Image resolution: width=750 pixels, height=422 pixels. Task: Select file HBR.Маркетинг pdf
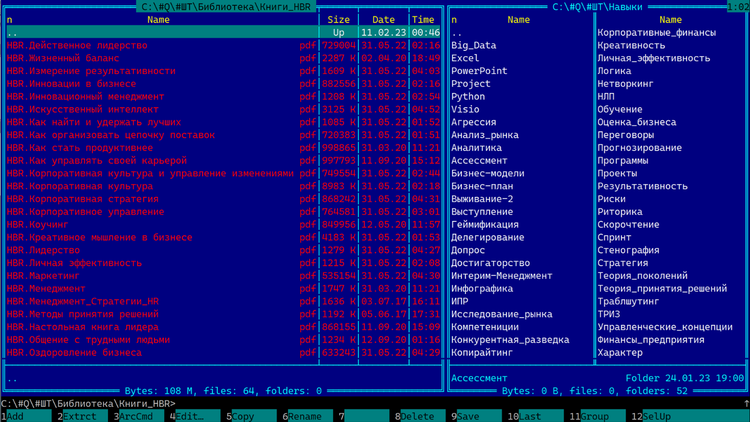pos(223,276)
